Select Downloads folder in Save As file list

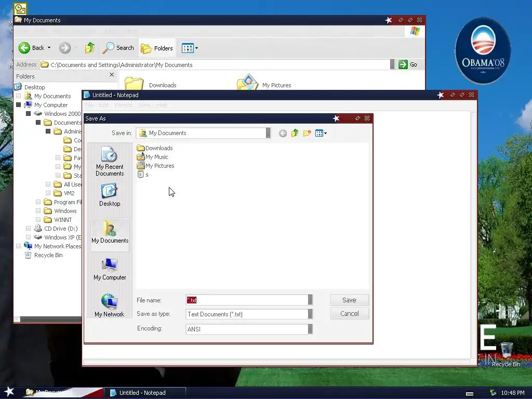155,148
